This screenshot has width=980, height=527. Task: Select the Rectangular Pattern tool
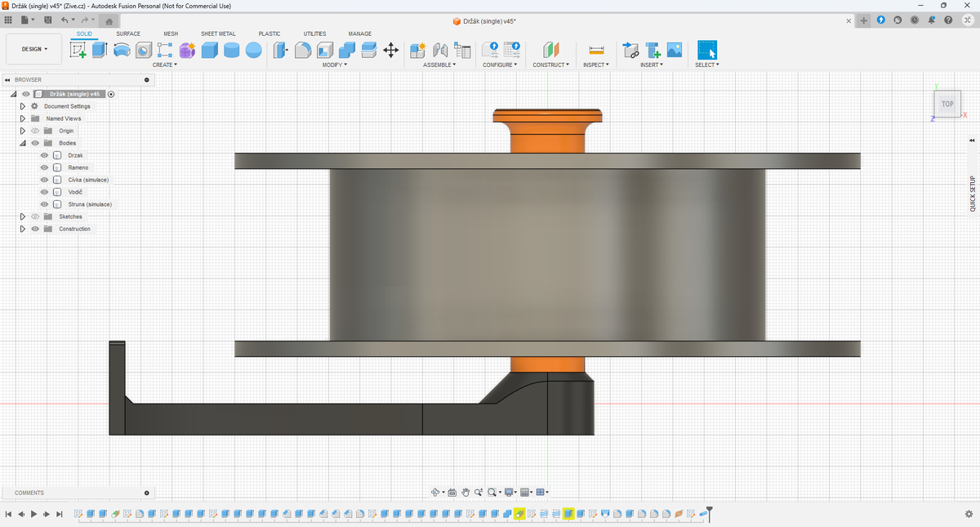166,50
